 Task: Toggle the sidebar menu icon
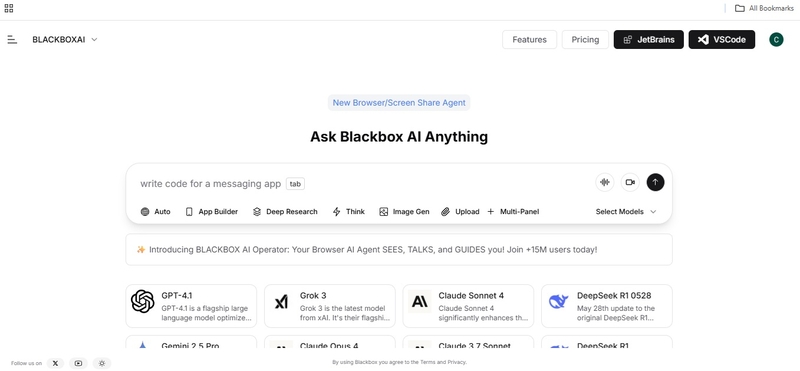[x=12, y=39]
